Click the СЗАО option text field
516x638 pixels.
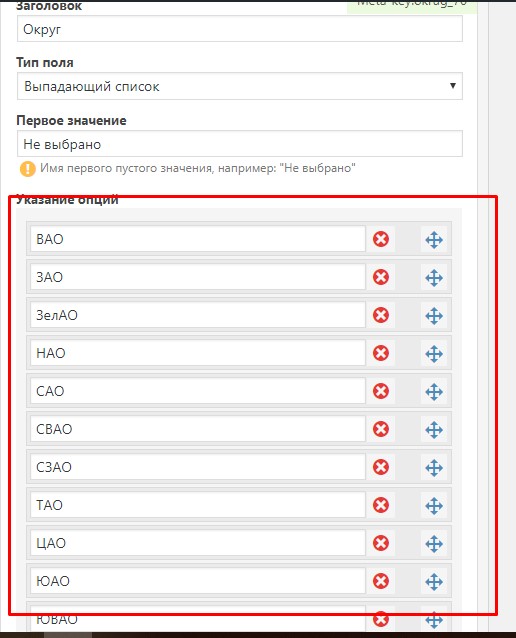pos(198,467)
